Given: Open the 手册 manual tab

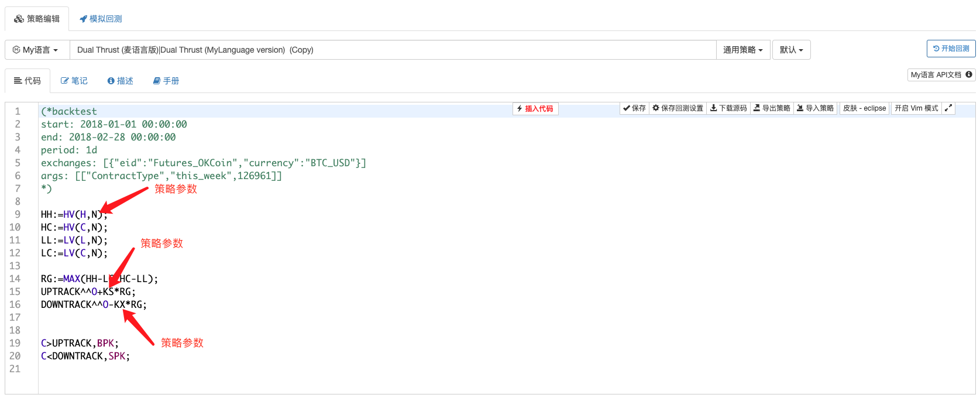Looking at the screenshot, I should tap(166, 81).
